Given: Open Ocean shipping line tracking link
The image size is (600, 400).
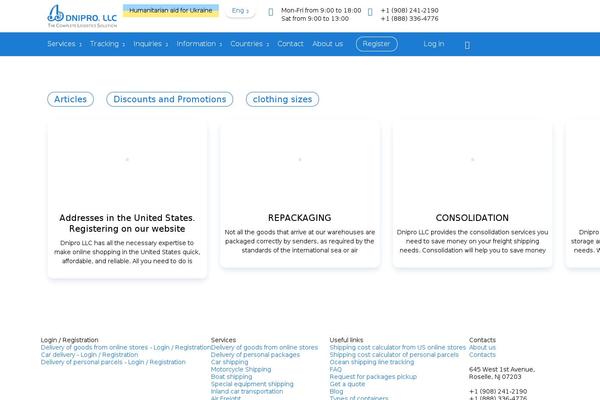Looking at the screenshot, I should click(x=372, y=362).
